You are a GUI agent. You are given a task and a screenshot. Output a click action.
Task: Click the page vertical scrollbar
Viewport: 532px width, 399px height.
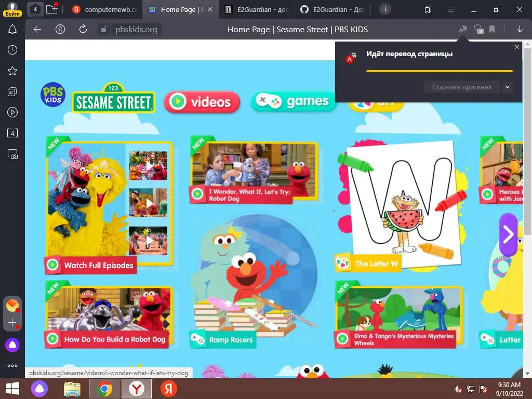[x=527, y=141]
